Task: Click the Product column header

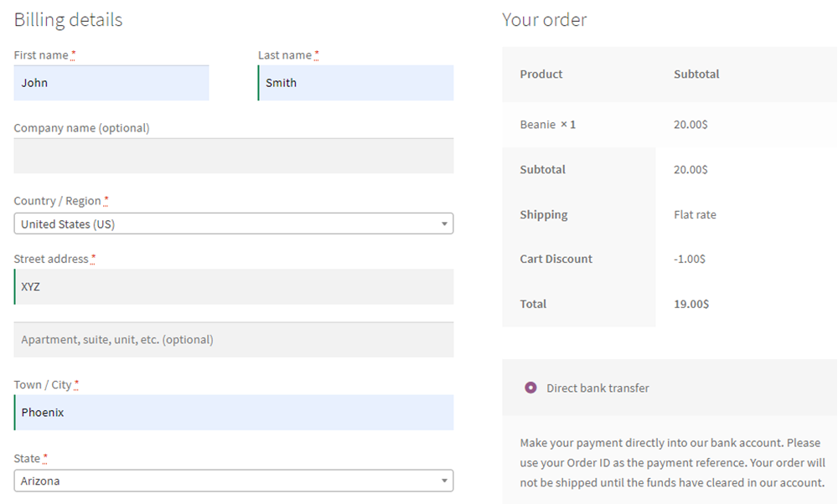Action: click(541, 74)
